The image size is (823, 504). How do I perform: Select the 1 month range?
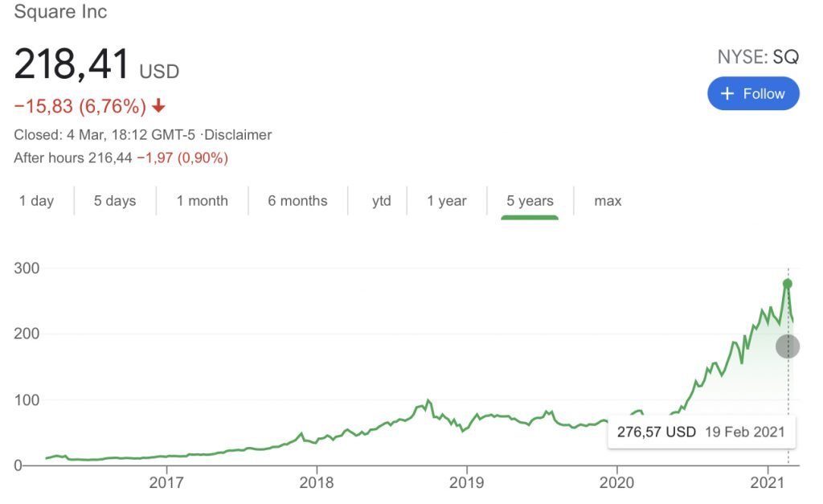(203, 201)
